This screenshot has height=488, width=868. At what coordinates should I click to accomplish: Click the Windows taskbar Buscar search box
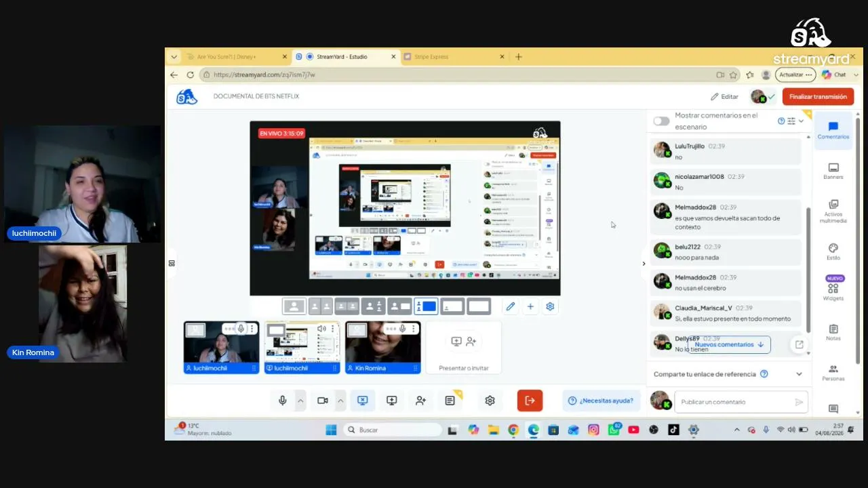393,430
